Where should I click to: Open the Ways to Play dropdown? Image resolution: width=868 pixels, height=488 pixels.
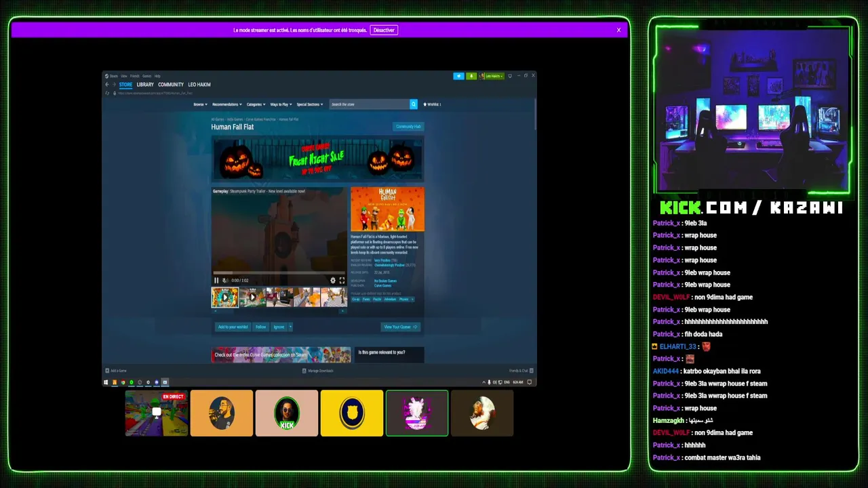click(281, 104)
